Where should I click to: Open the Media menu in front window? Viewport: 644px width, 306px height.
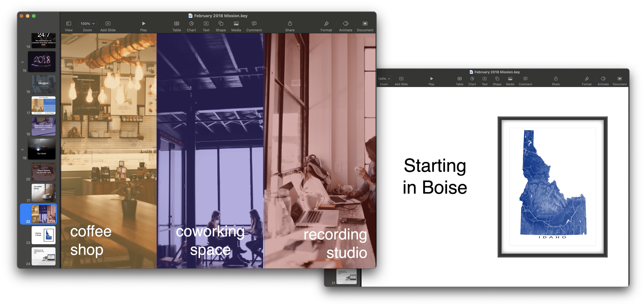click(236, 24)
